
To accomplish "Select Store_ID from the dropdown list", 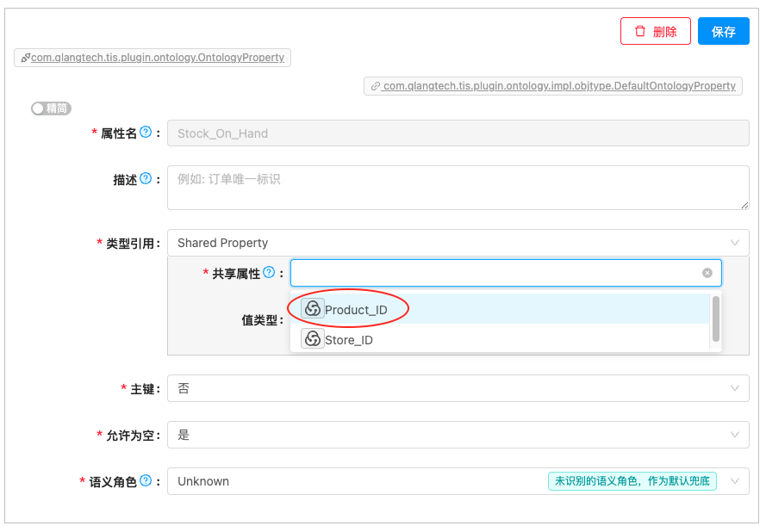I will click(500, 338).
